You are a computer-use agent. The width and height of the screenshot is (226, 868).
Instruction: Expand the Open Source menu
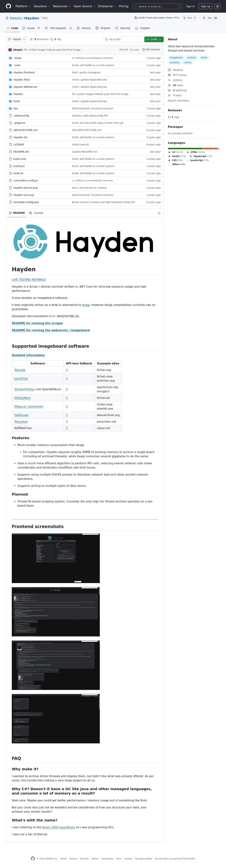(x=84, y=6)
